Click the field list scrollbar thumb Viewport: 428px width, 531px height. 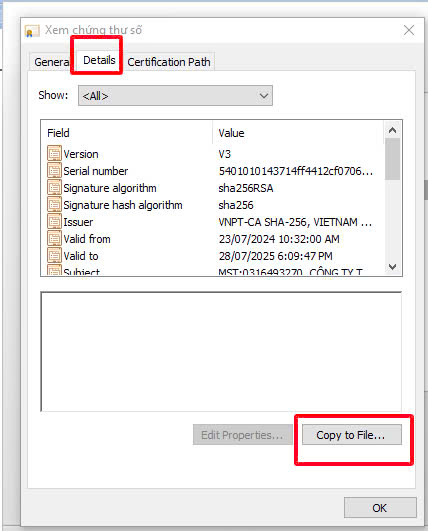click(392, 159)
